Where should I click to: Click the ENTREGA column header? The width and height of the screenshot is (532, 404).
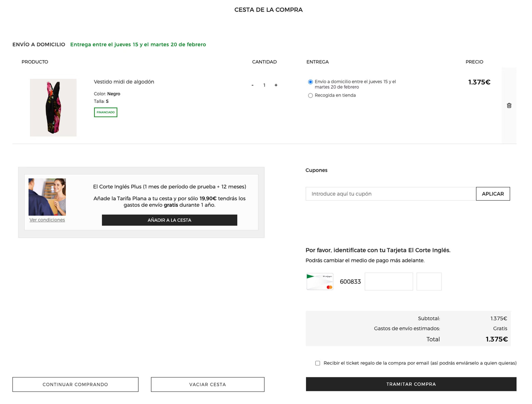[318, 62]
